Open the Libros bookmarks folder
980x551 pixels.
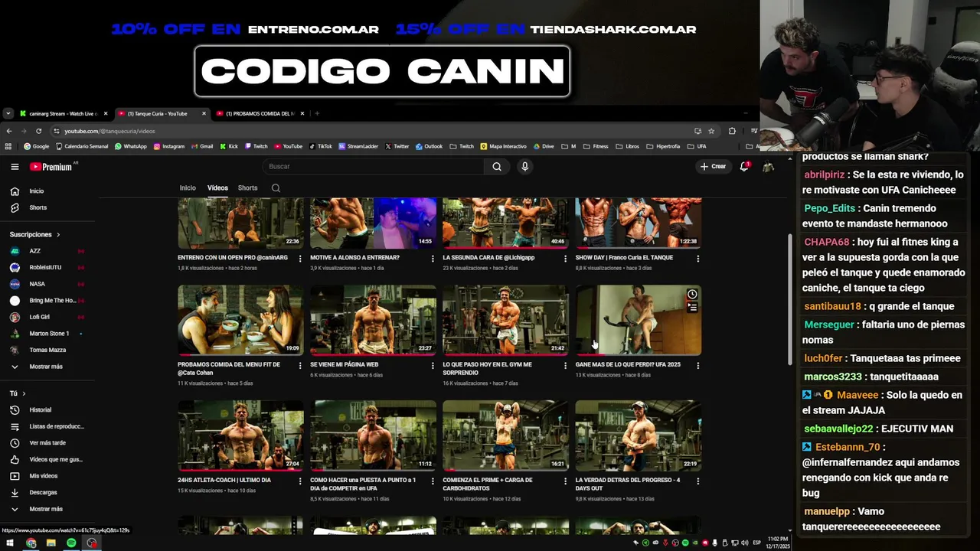[627, 146]
